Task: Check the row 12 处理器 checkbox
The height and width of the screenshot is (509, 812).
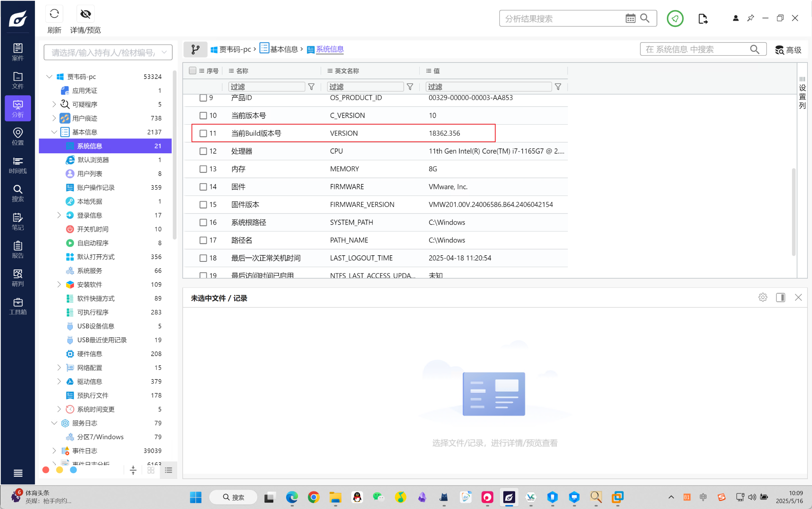Action: click(203, 151)
